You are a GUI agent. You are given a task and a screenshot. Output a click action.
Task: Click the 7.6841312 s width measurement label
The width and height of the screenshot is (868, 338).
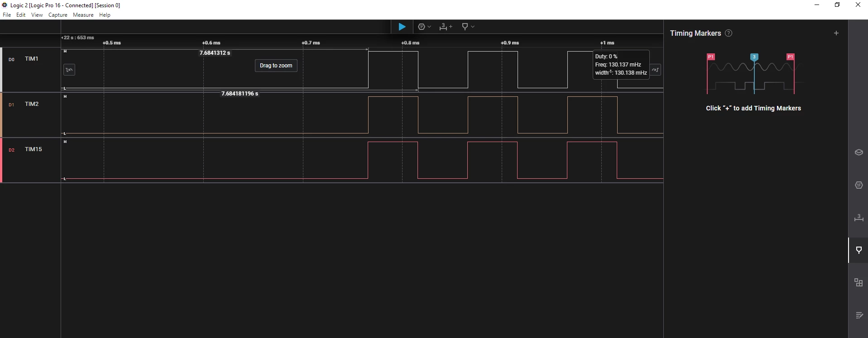click(215, 53)
